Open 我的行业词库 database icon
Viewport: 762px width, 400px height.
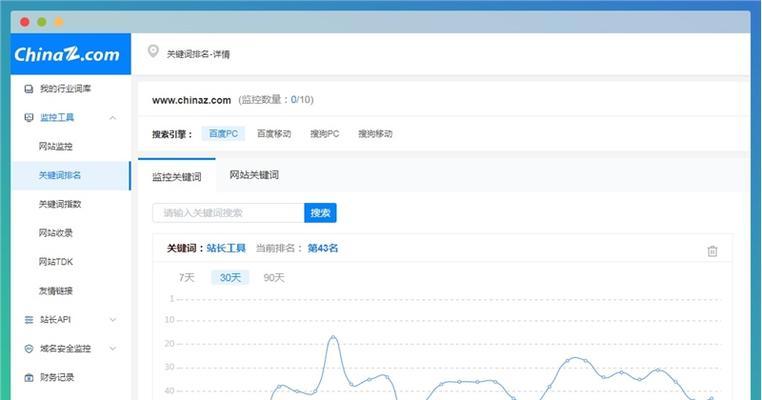[x=29, y=89]
